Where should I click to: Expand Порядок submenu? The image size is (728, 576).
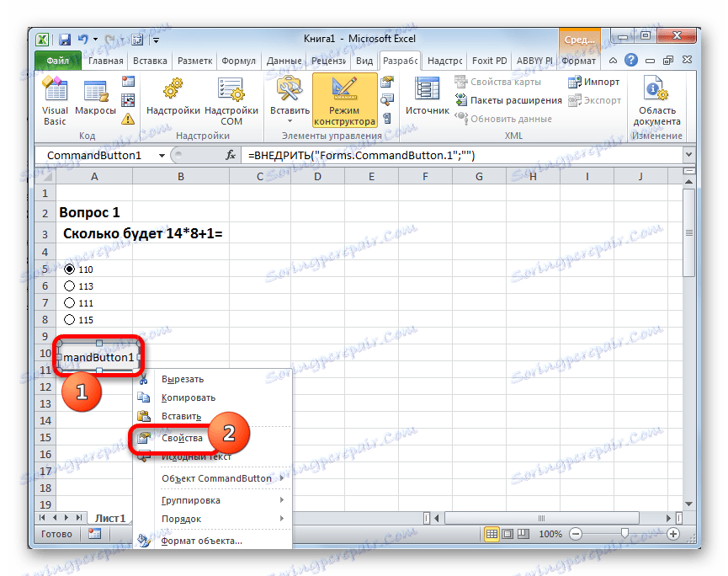282,519
